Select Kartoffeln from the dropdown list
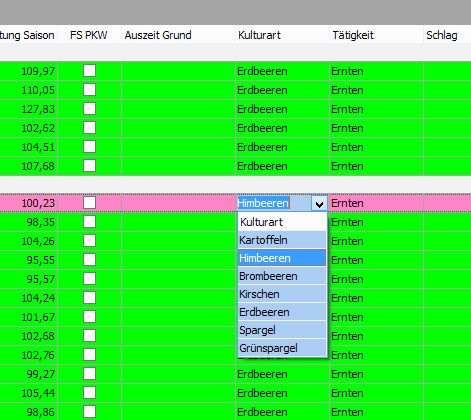 [282, 240]
